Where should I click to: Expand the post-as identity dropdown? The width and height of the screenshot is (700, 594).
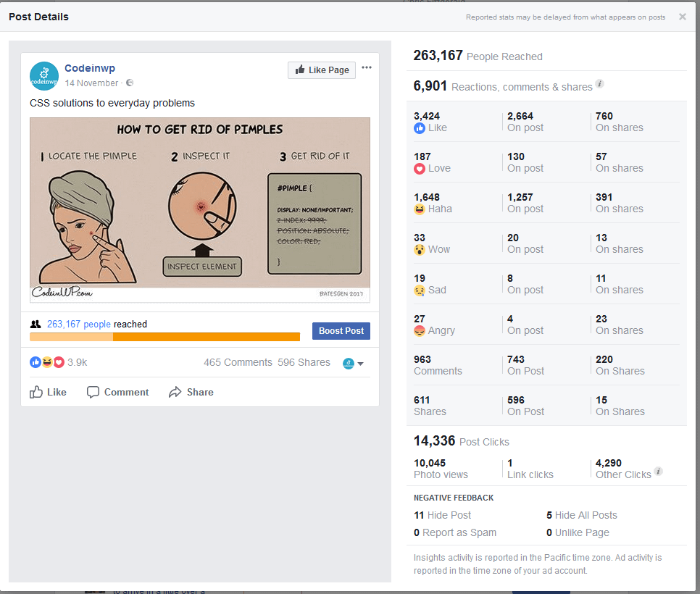tap(354, 363)
